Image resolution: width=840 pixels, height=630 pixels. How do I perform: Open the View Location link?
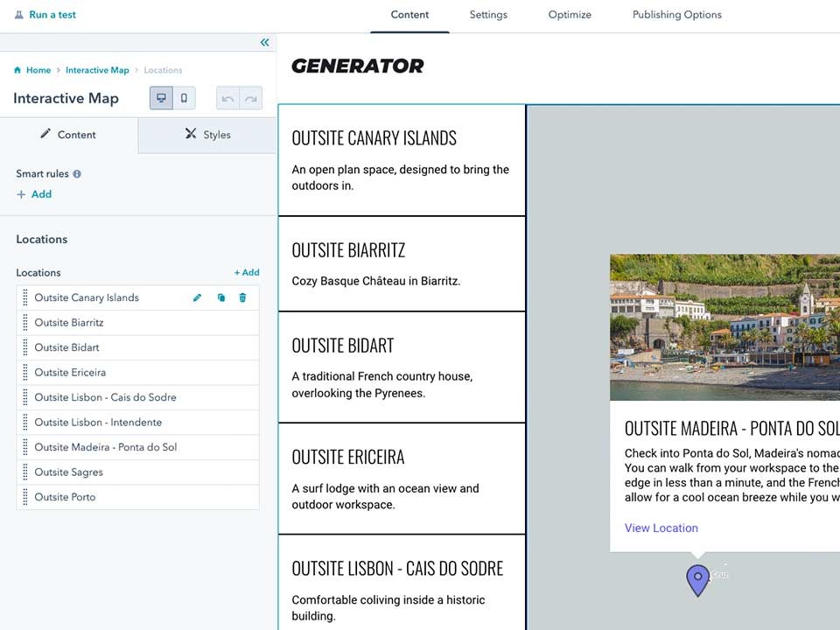coord(661,528)
